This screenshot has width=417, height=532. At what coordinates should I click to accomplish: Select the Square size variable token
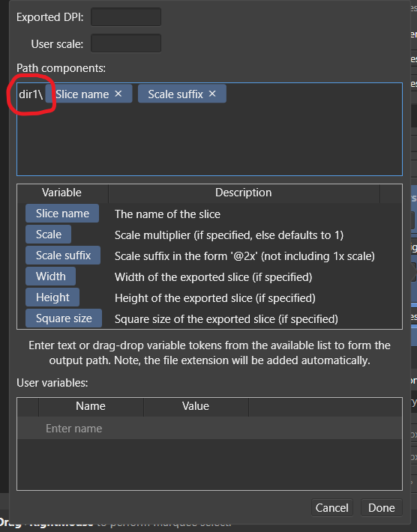coord(64,318)
